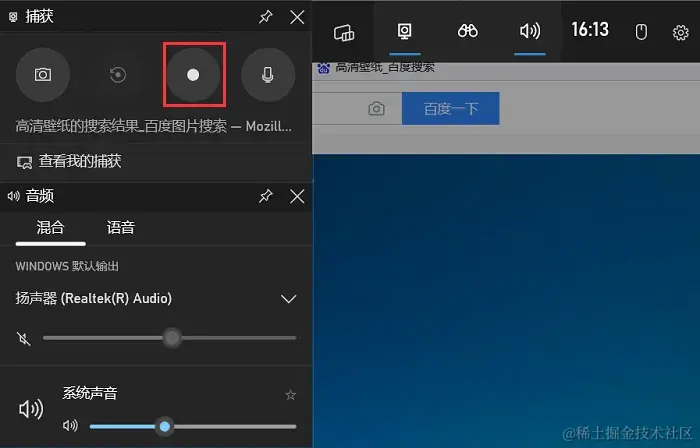This screenshot has height=448, width=700.
Task: Open the binoculars looking-for-group widget
Action: pyautogui.click(x=467, y=31)
